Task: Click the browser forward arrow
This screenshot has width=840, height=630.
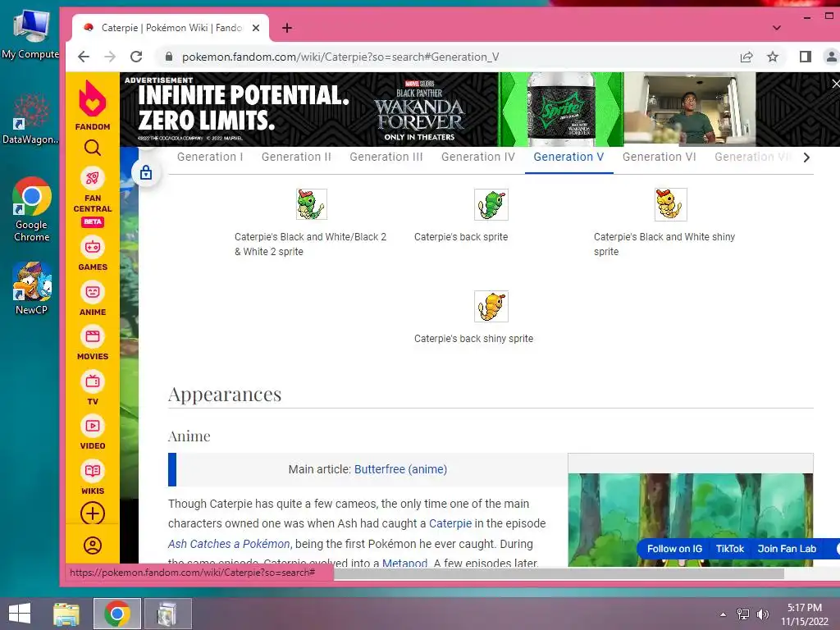Action: 110,57
